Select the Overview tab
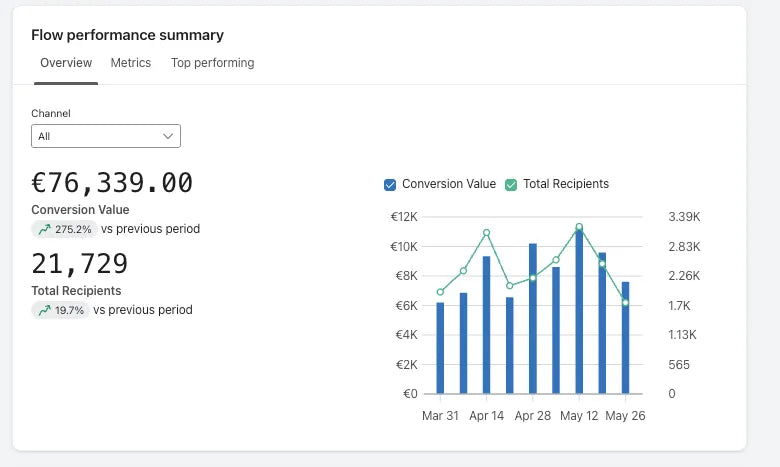Screen dimensions: 780x467 (x=66, y=63)
